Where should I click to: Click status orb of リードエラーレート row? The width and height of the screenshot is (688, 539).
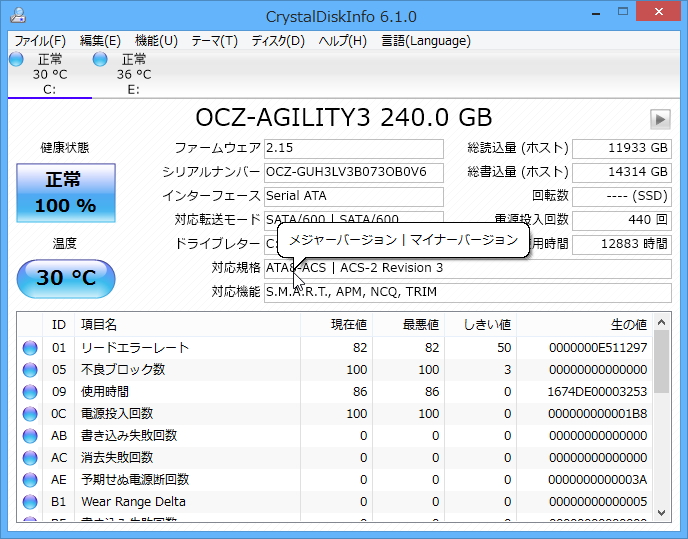[x=30, y=348]
